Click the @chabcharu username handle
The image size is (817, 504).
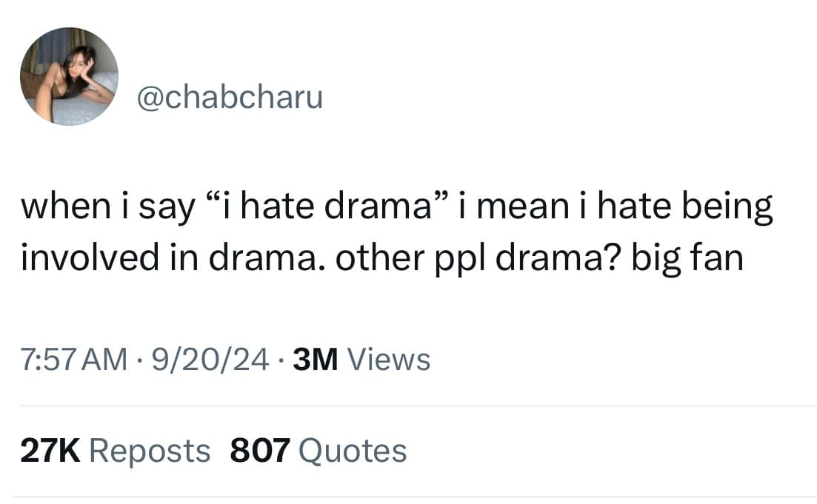click(x=230, y=97)
